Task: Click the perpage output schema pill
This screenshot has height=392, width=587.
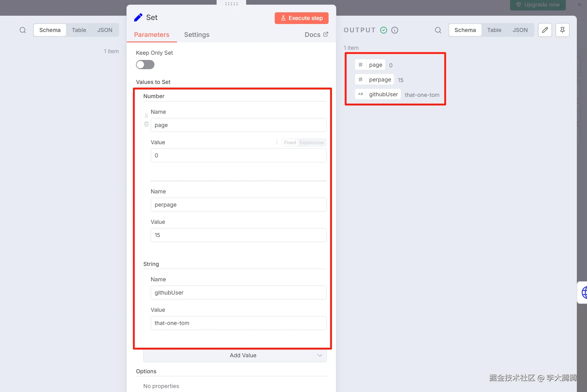Action: click(x=374, y=80)
